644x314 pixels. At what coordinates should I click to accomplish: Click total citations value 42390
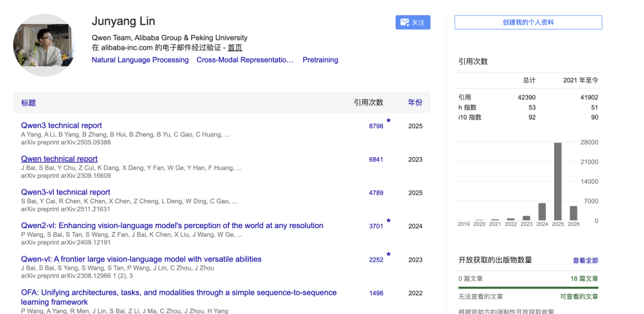[x=527, y=97]
